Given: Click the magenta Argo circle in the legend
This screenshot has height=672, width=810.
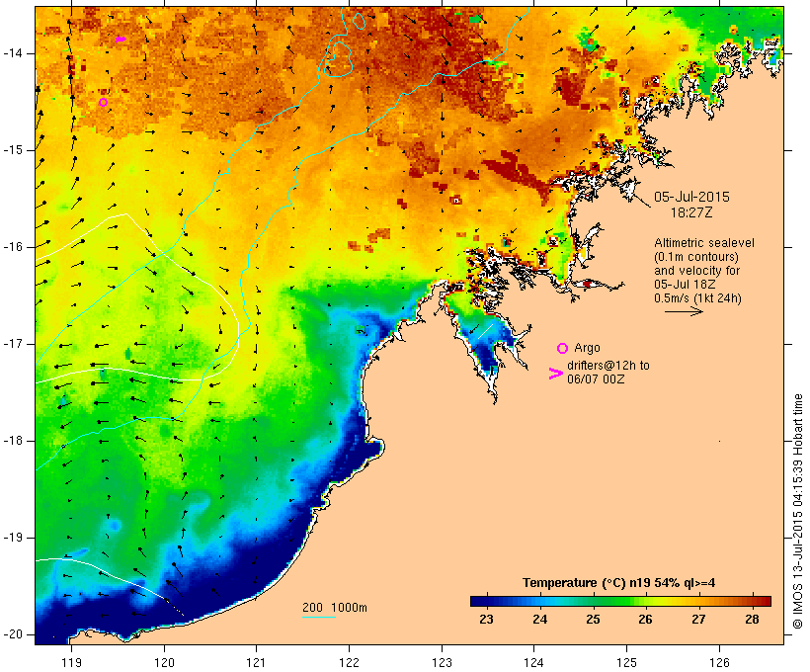Looking at the screenshot, I should (562, 349).
